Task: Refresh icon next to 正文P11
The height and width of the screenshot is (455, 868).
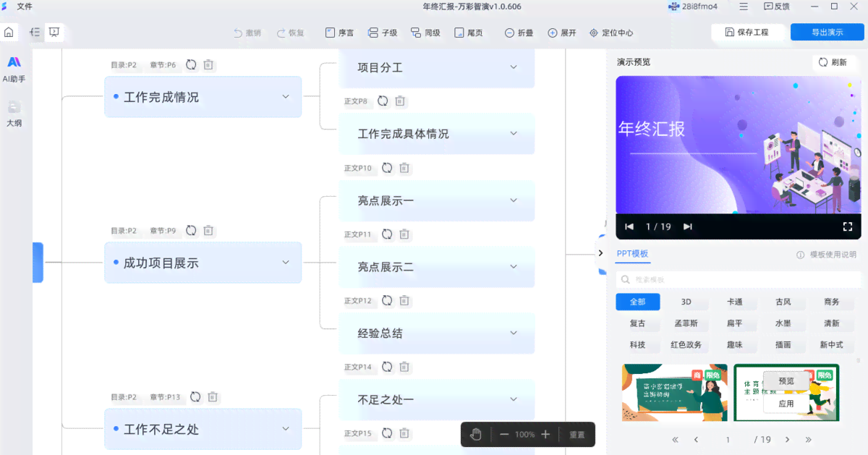Action: (x=387, y=234)
